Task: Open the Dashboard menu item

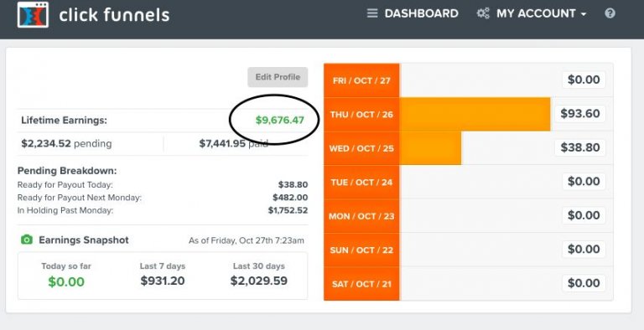Action: click(422, 13)
